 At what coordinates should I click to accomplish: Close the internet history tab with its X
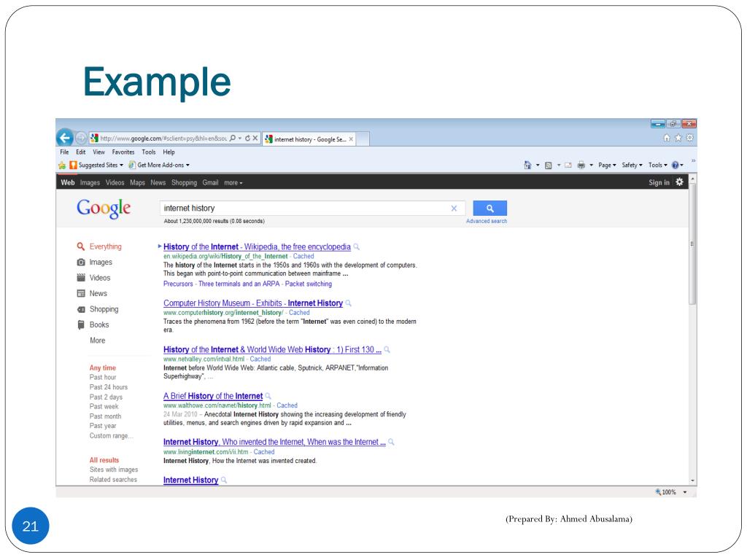coord(351,139)
